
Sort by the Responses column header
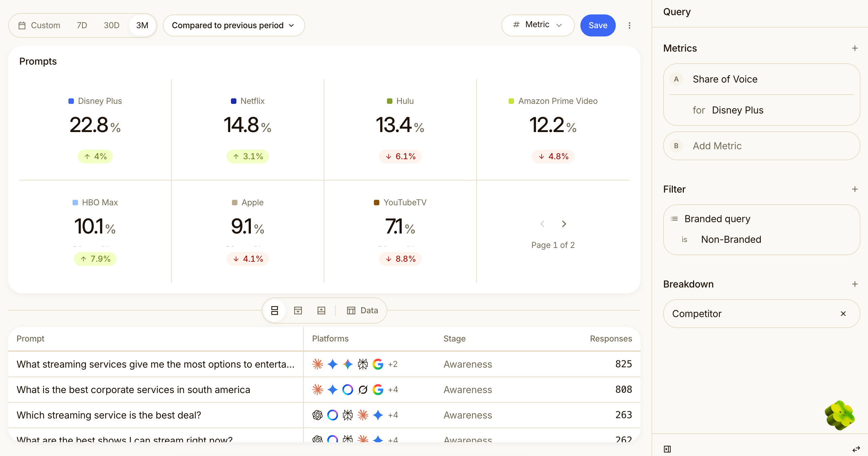point(611,339)
